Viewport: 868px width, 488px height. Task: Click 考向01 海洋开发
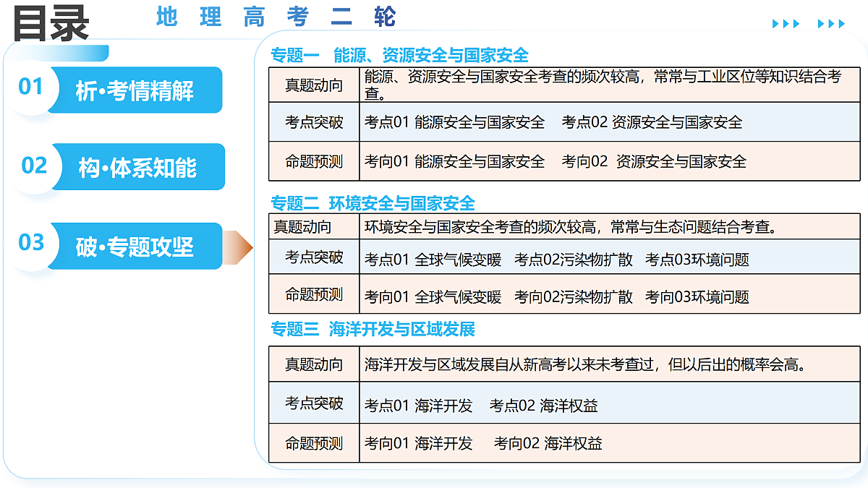(418, 443)
